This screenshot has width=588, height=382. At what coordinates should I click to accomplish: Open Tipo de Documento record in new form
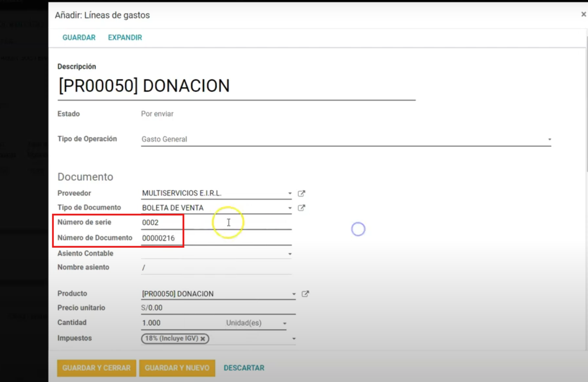pos(301,208)
